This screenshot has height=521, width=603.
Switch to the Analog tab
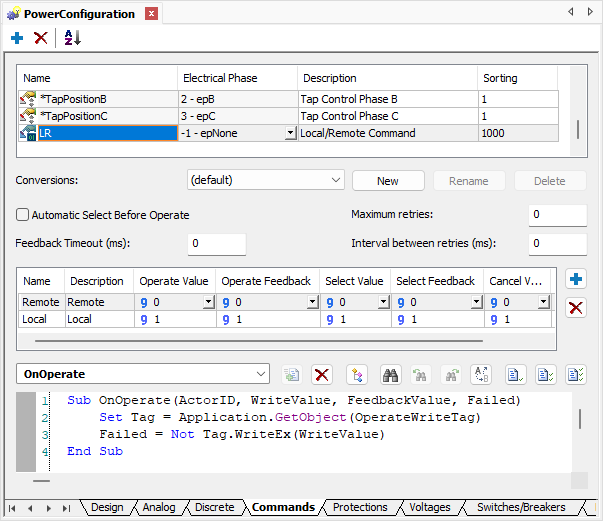click(x=158, y=507)
